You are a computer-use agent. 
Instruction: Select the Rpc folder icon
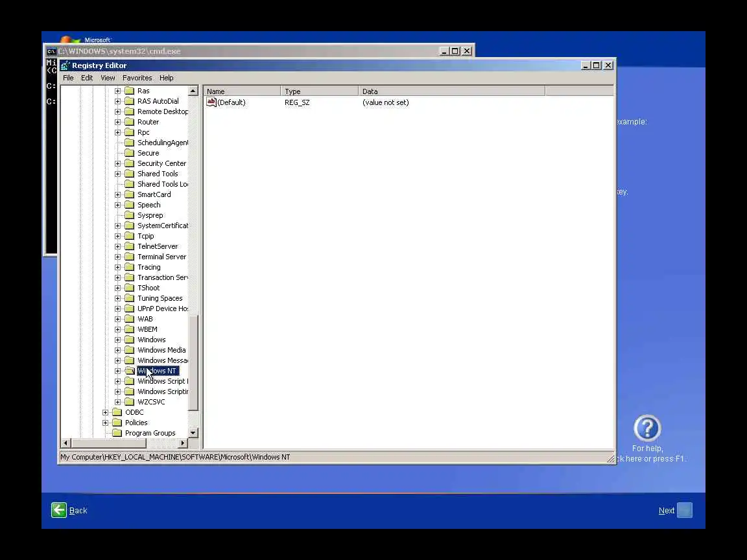[130, 132]
